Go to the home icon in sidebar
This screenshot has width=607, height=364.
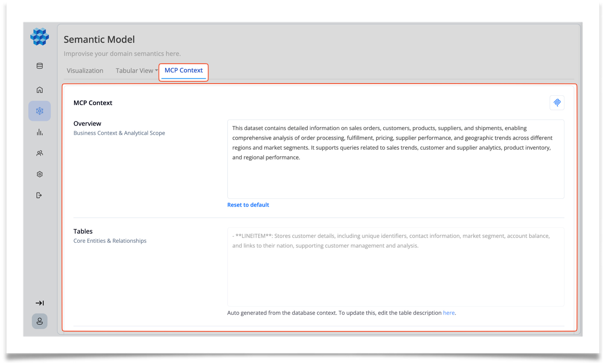(40, 90)
